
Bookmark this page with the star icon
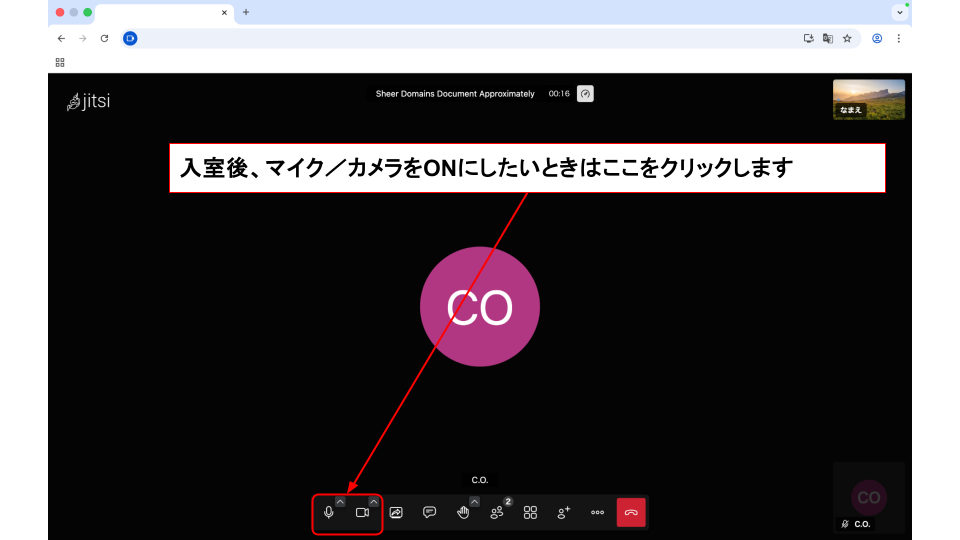[847, 38]
